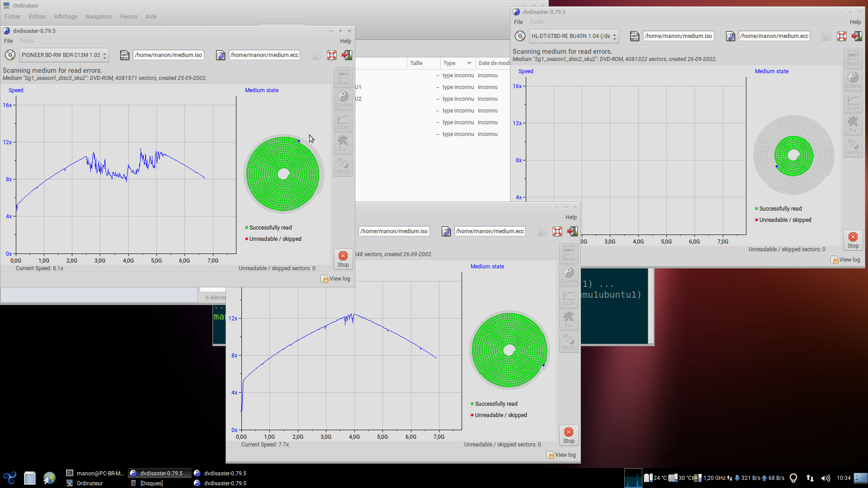Open the lifebuoy help icon in Pioneer toolbar
868x488 pixels.
pos(332,55)
